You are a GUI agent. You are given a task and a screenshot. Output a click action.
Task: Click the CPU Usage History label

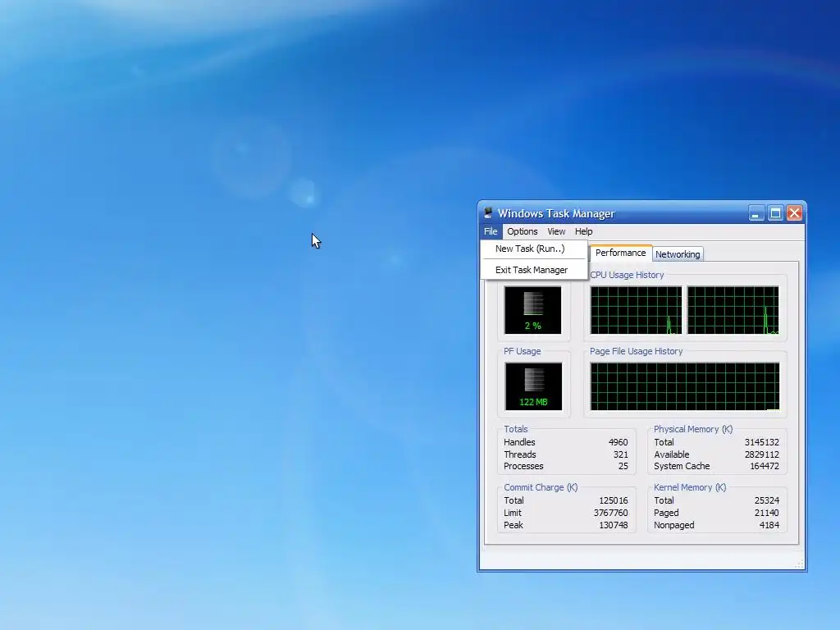click(x=627, y=275)
